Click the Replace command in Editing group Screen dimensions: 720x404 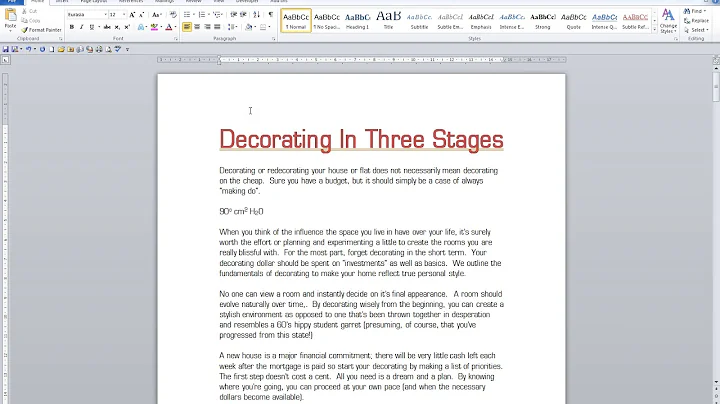coord(696,21)
